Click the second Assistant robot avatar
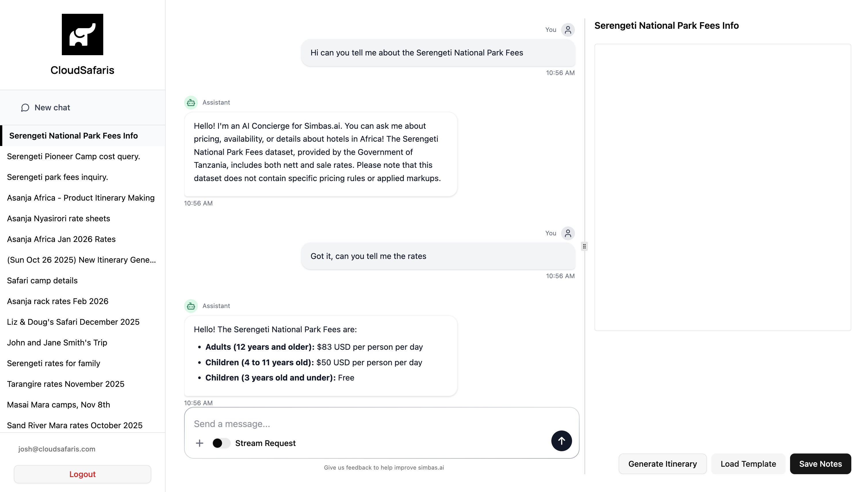The image size is (868, 492). tap(191, 306)
